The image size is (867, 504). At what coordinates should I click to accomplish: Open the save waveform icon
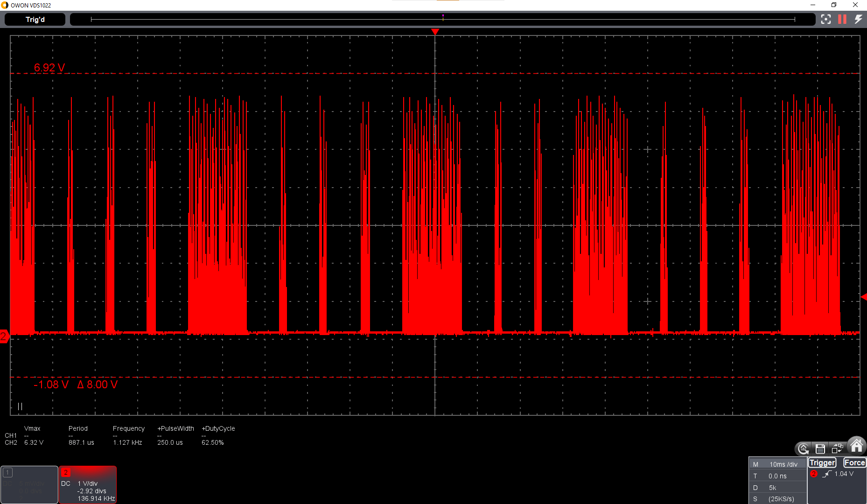coord(820,448)
